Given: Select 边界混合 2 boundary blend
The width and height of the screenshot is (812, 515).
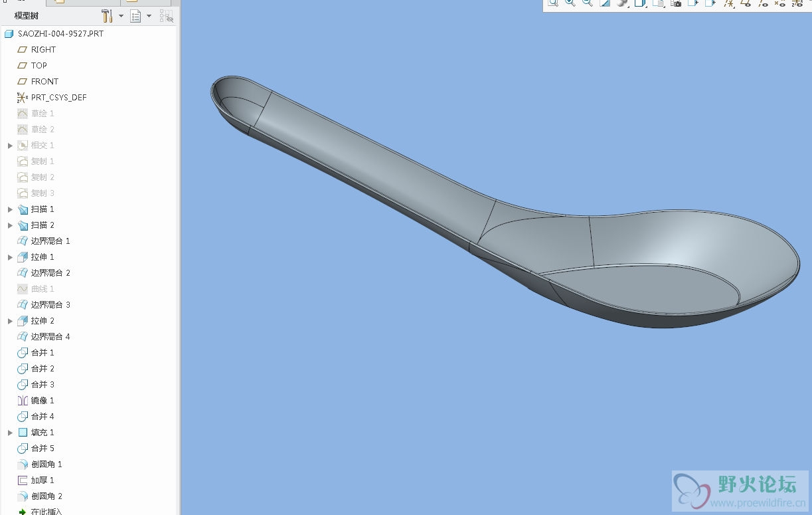Looking at the screenshot, I should [x=44, y=272].
